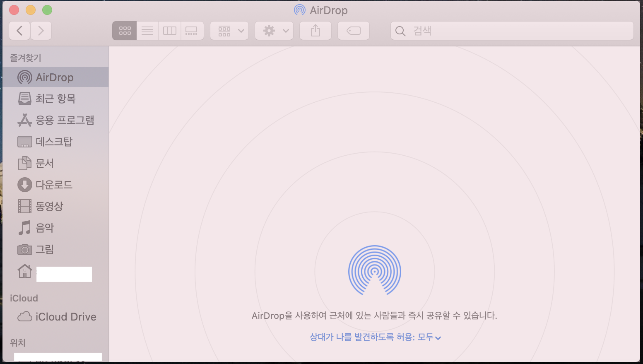
Task: Open 최근 항목 in the sidebar
Action: (55, 99)
